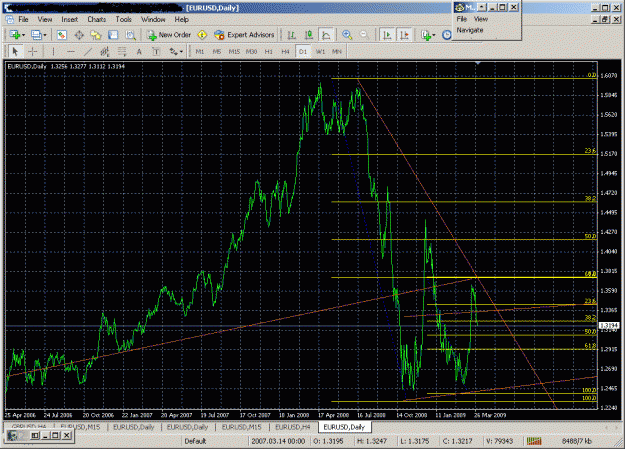Image resolution: width=625 pixels, height=449 pixels.
Task: Select the trendline drawing tool
Action: 88,51
